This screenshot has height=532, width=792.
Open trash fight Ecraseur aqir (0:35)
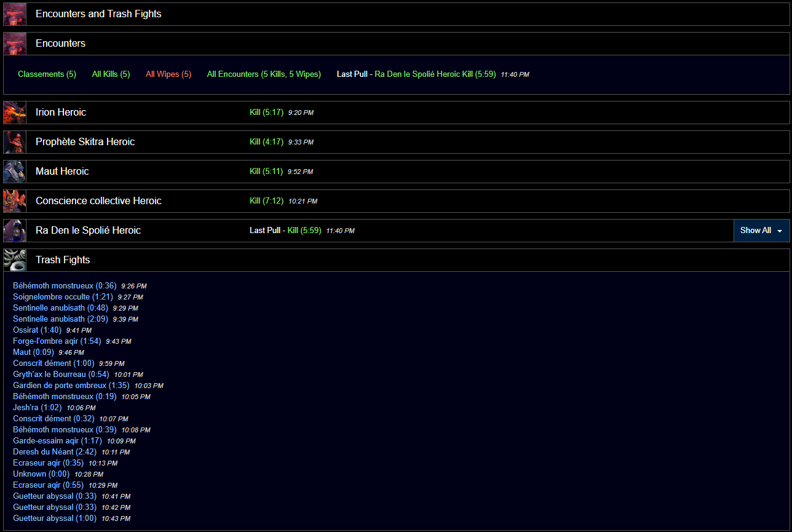pos(48,463)
